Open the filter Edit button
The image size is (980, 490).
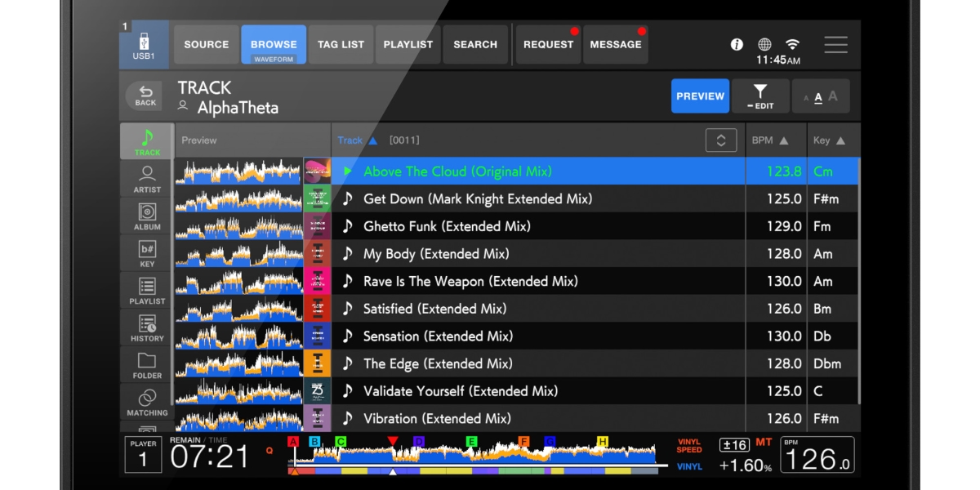(760, 96)
